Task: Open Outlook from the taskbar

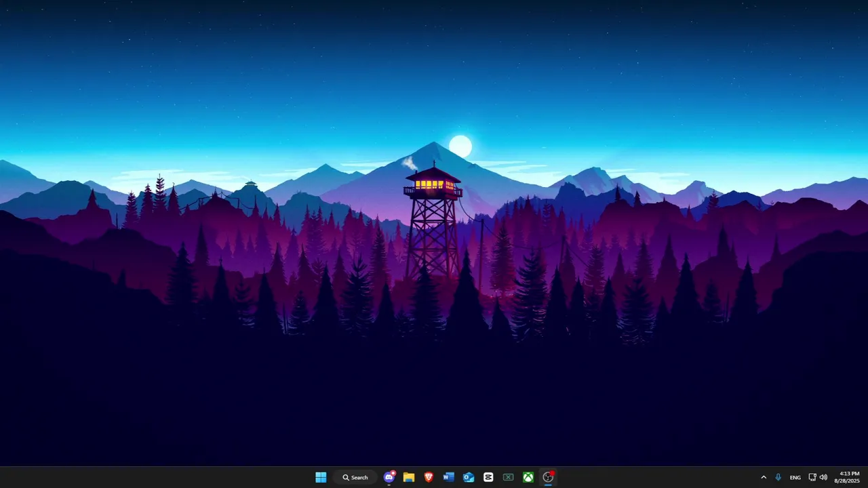Action: point(468,477)
